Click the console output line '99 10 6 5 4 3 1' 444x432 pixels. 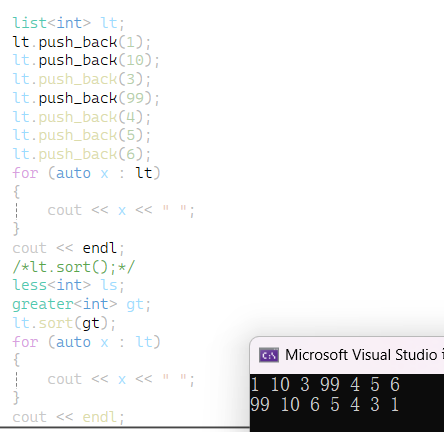[x=325, y=404]
